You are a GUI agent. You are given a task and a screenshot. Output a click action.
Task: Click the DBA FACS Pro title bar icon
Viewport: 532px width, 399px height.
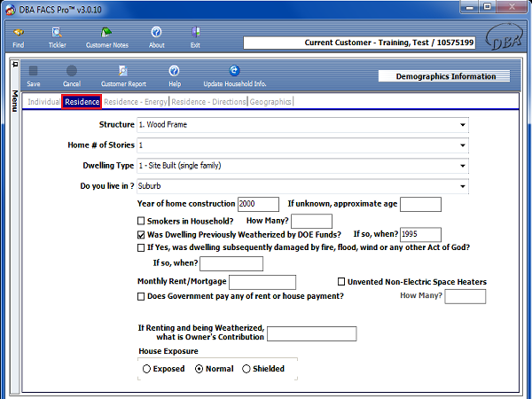tap(11, 10)
